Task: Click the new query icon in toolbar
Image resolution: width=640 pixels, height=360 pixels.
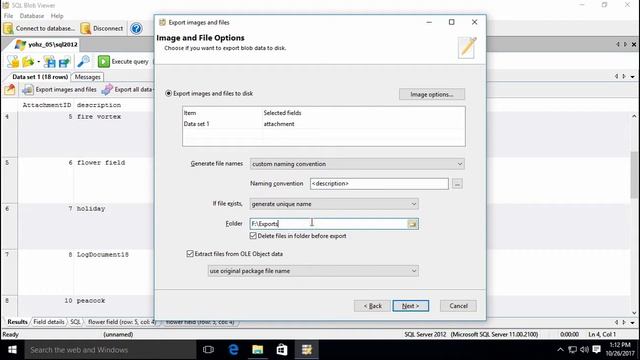Action: tap(13, 62)
